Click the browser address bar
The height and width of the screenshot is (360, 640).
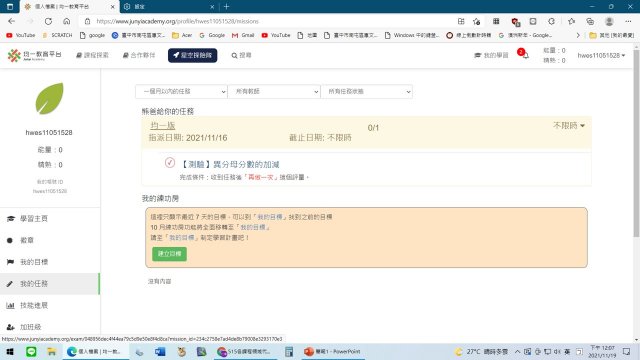[x=269, y=21]
